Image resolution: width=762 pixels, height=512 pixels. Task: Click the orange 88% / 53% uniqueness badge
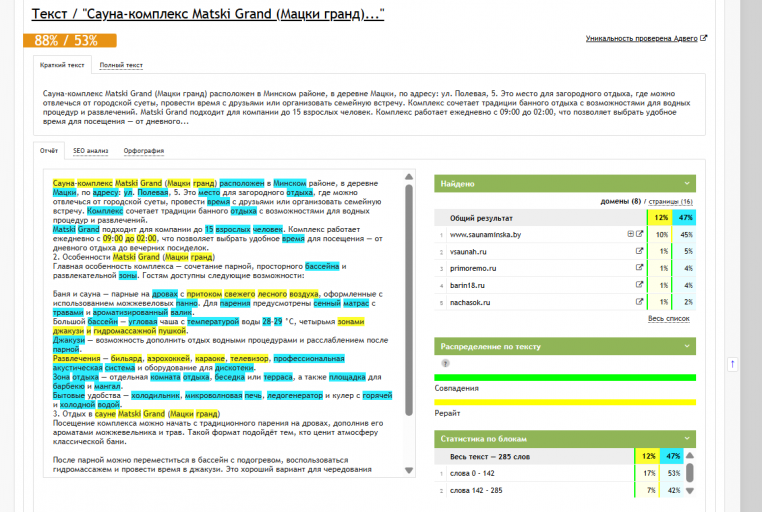70,40
